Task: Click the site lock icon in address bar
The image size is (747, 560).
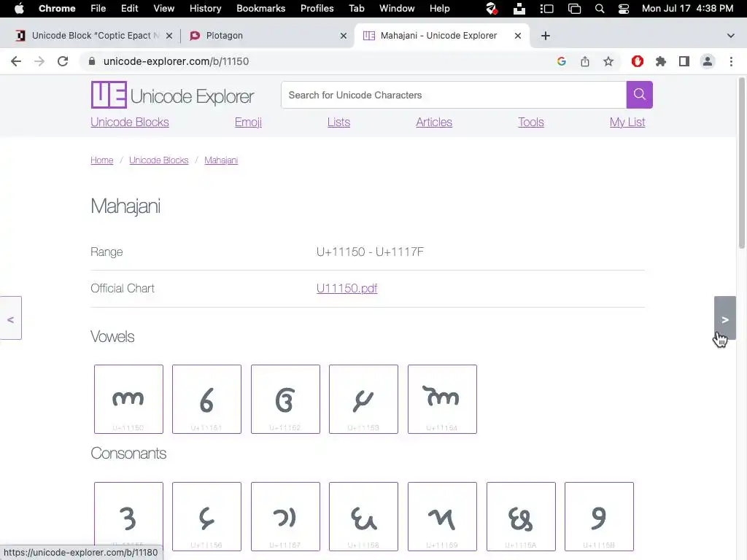Action: coord(93,61)
